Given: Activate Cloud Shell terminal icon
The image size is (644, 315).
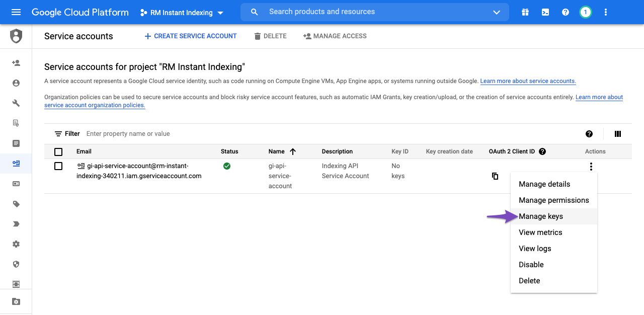Looking at the screenshot, I should pos(545,12).
